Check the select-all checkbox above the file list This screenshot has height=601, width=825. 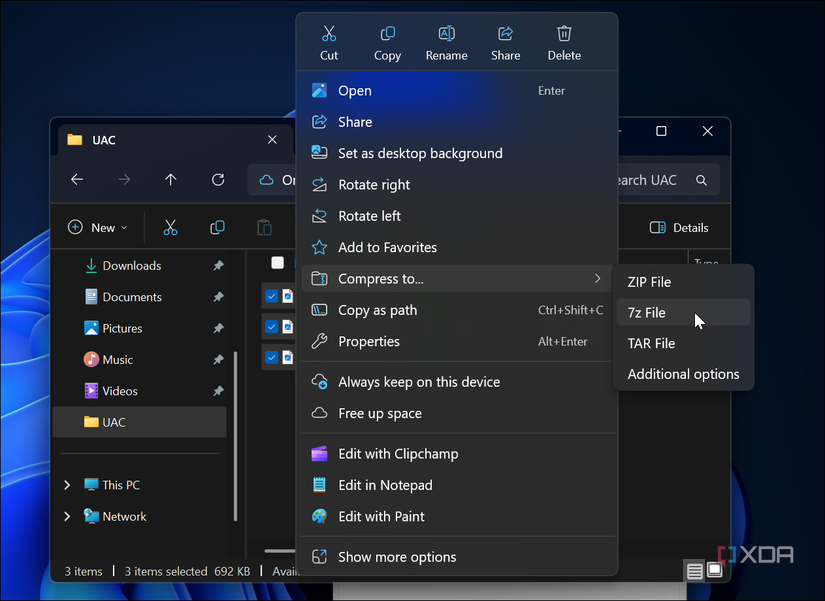click(277, 263)
